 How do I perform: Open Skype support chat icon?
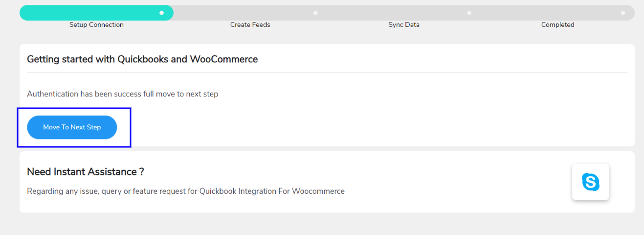point(590,182)
